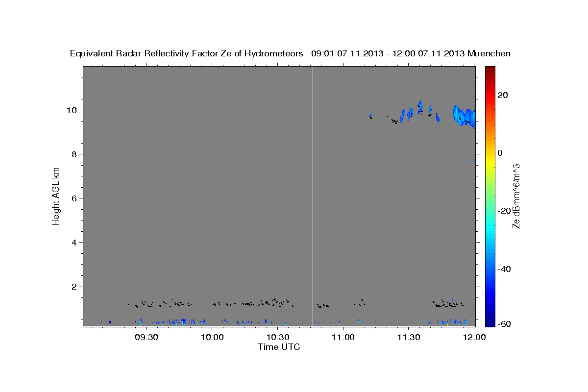Click the height axis label '8'
588x392 pixels.
74,154
